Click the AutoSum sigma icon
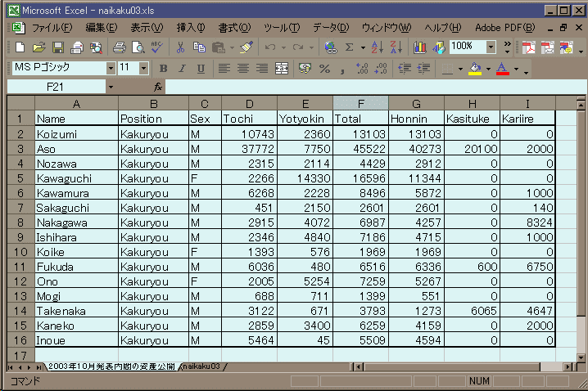The image size is (588, 391). click(x=351, y=47)
